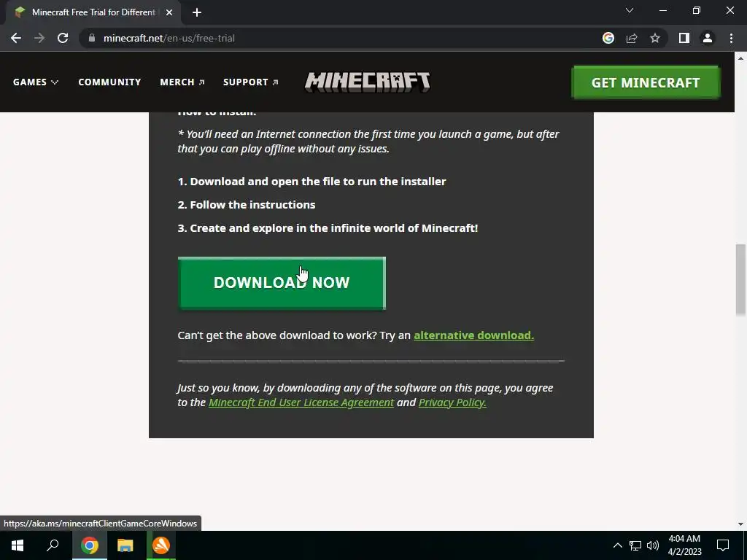
Task: Close the Minecraft Free Trial tab
Action: 169,12
